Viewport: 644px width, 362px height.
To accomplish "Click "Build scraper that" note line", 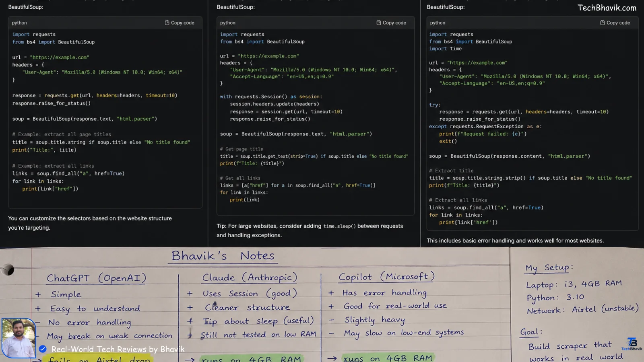I will click(570, 346).
